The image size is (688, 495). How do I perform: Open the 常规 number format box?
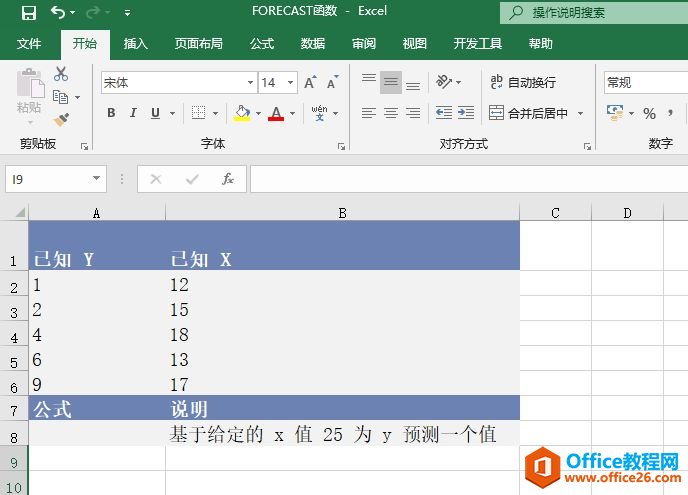click(646, 82)
